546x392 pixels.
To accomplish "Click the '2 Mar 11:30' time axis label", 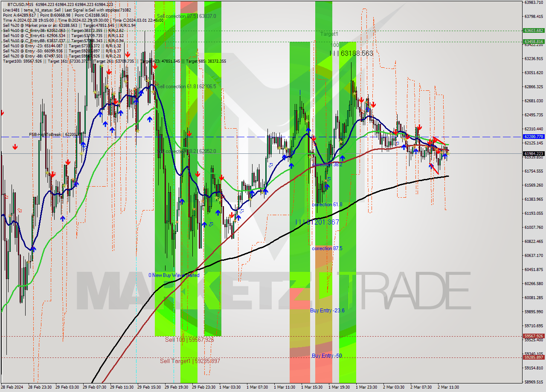I will [448, 387].
